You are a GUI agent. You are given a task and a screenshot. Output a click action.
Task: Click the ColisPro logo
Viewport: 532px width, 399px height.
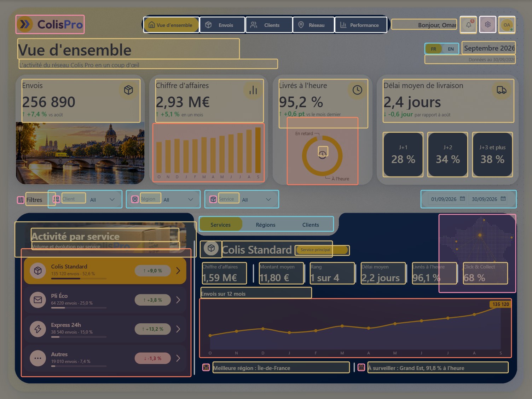click(x=50, y=24)
